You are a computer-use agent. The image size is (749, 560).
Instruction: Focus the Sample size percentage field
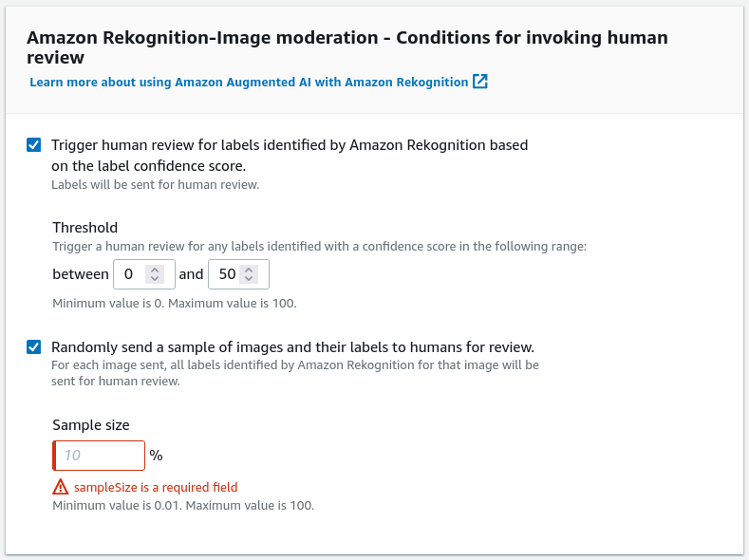(99, 456)
